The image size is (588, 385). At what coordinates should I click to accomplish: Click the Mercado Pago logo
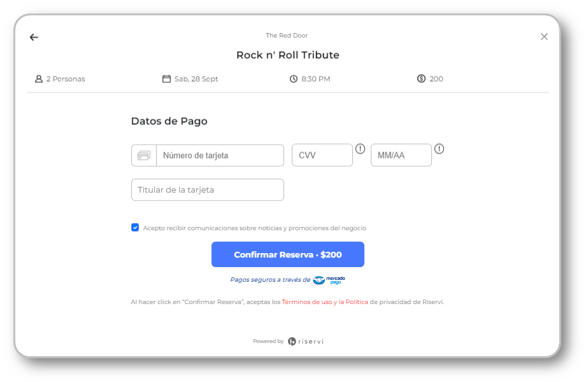(329, 280)
